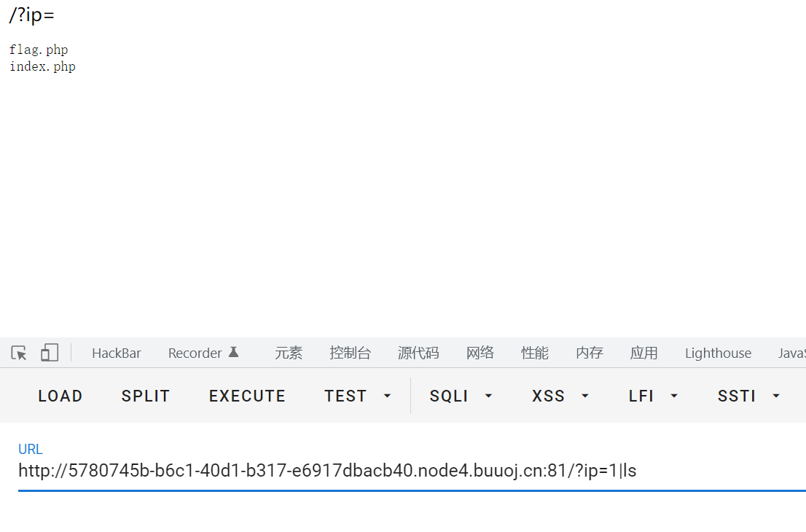Viewport: 806px width, 532px height.
Task: Switch to the HackBar tab
Action: (117, 353)
